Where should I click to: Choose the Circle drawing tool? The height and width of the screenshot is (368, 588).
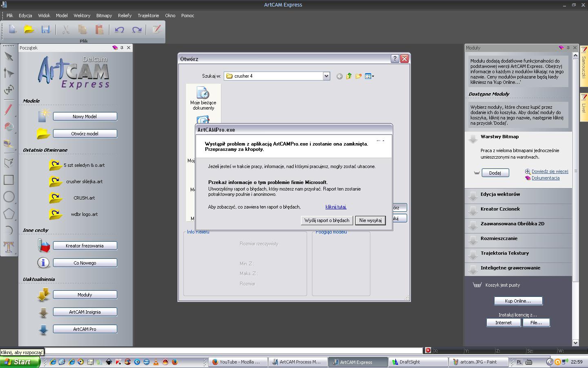(9, 197)
